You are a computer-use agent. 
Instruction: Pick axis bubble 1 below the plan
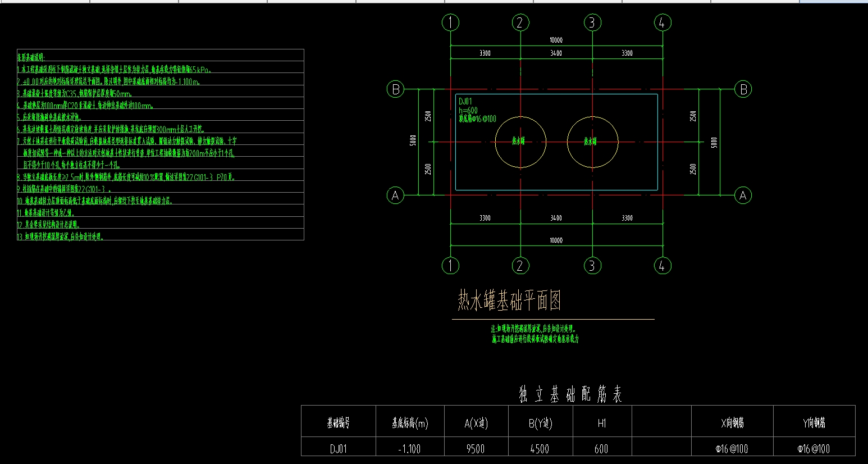[450, 265]
